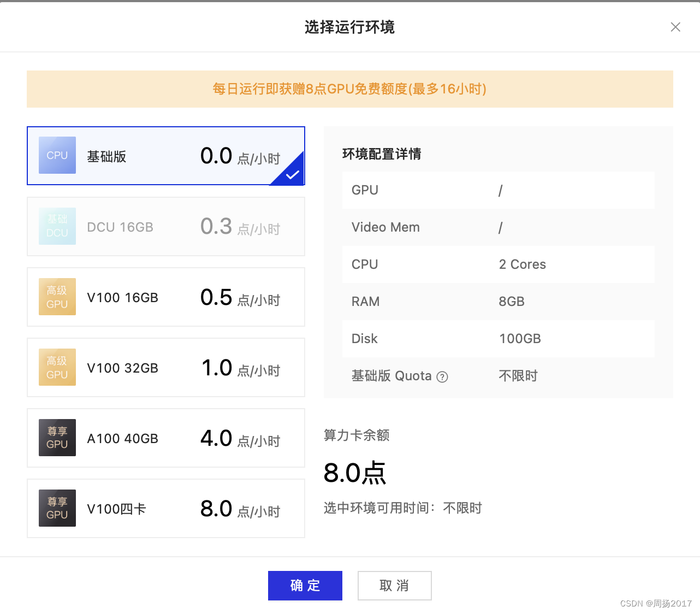Click the 基础 DCU icon
Image resolution: width=700 pixels, height=613 pixels.
[x=57, y=226]
